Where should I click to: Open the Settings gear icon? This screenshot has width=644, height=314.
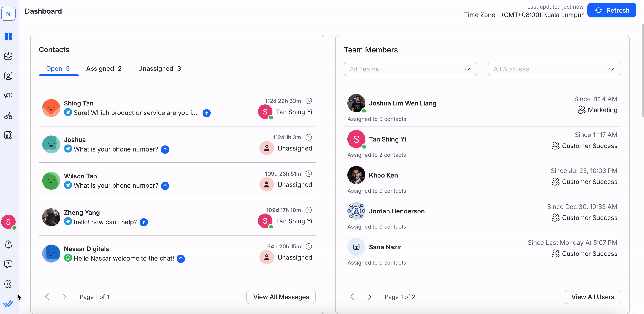(8, 284)
